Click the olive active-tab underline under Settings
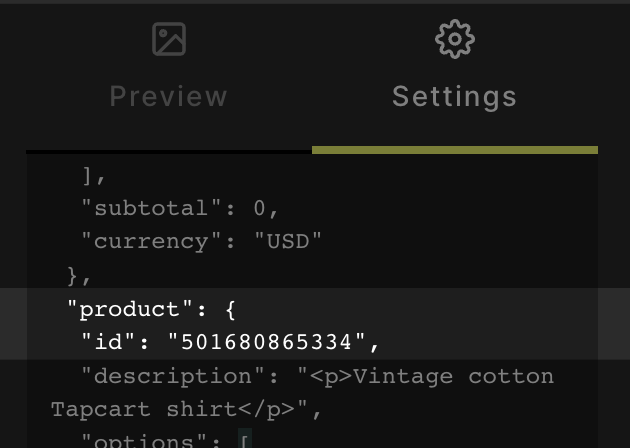 [x=455, y=150]
